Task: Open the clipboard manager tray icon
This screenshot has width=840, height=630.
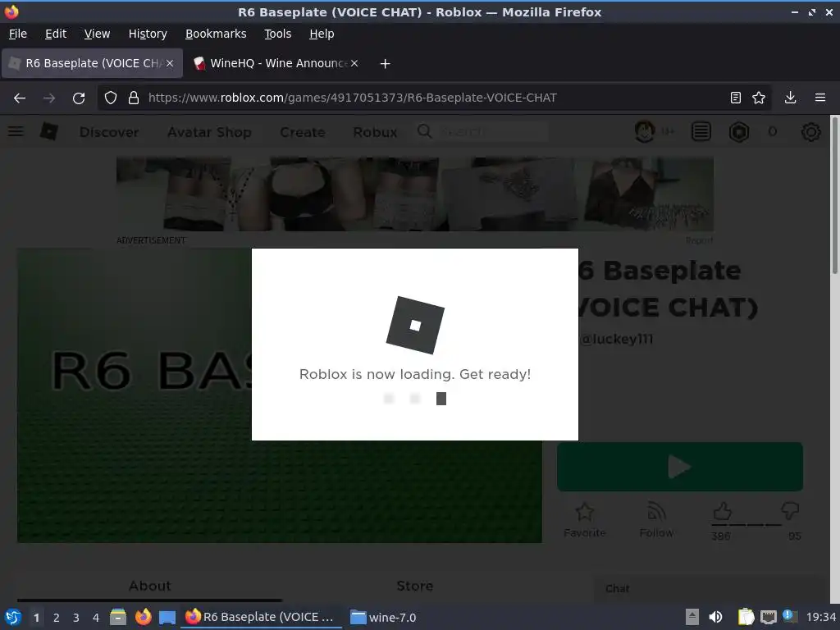Action: 746,617
